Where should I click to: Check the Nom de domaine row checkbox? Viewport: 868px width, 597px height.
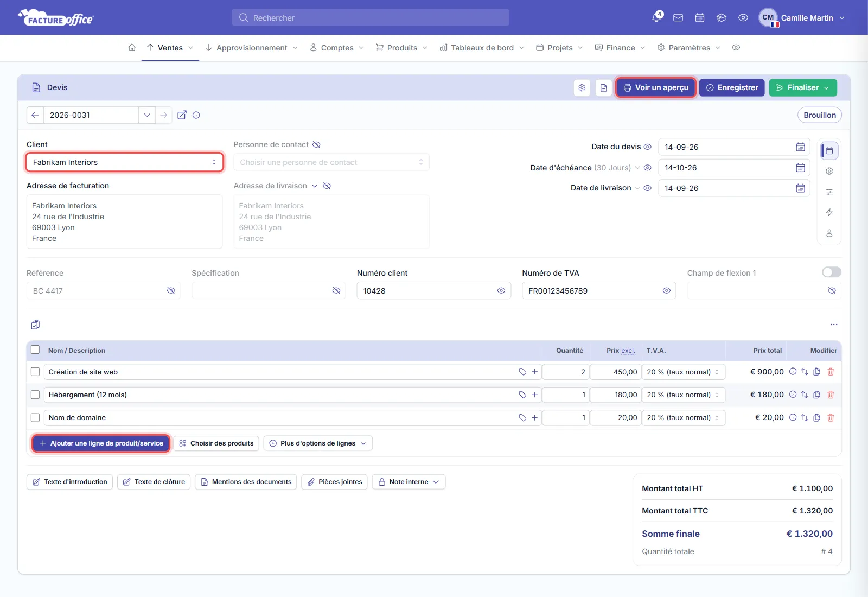35,417
